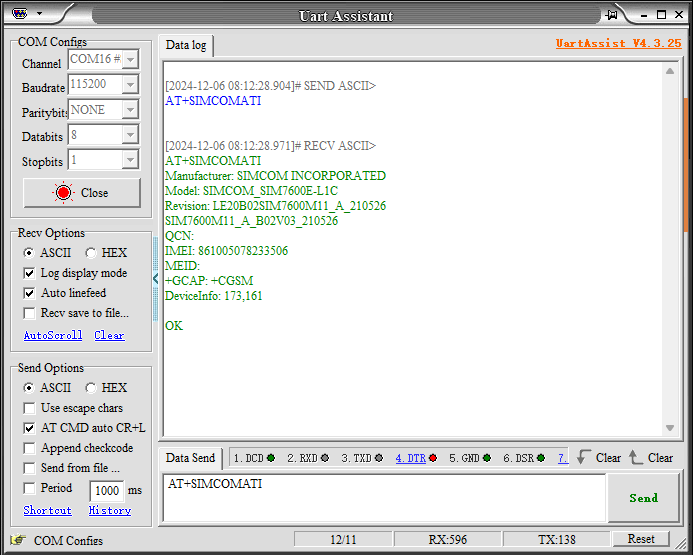This screenshot has width=693, height=555.
Task: Click the COM Configs status bar icon
Action: click(x=17, y=540)
